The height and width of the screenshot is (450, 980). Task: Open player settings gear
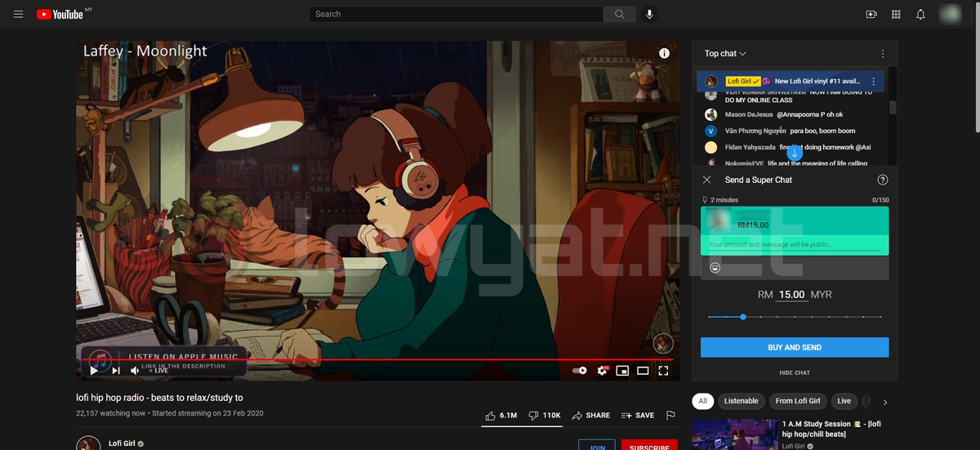[603, 371]
